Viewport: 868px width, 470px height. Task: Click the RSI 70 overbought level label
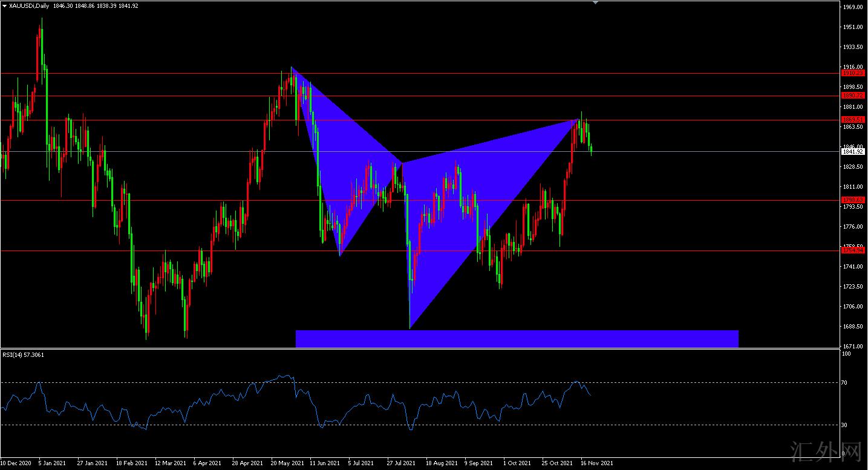pyautogui.click(x=846, y=383)
